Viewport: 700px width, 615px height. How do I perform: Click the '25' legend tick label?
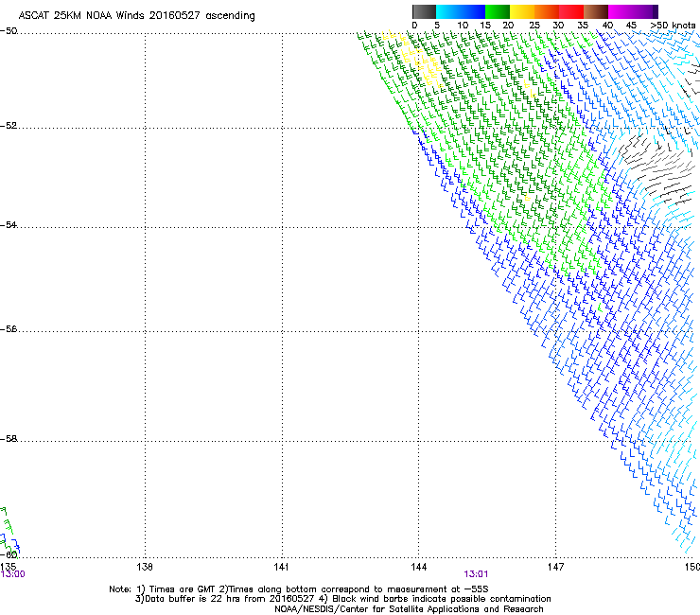tap(534, 26)
